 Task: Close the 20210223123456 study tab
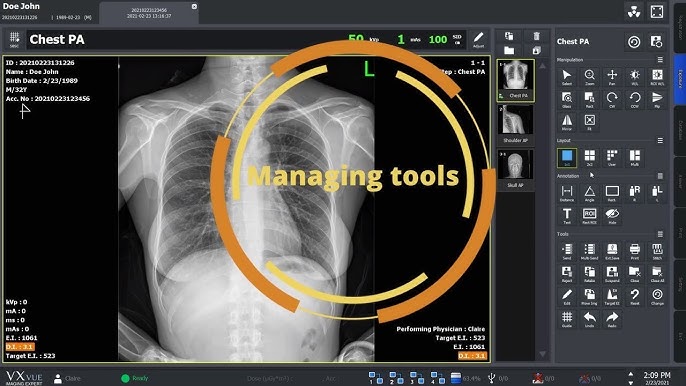click(194, 7)
